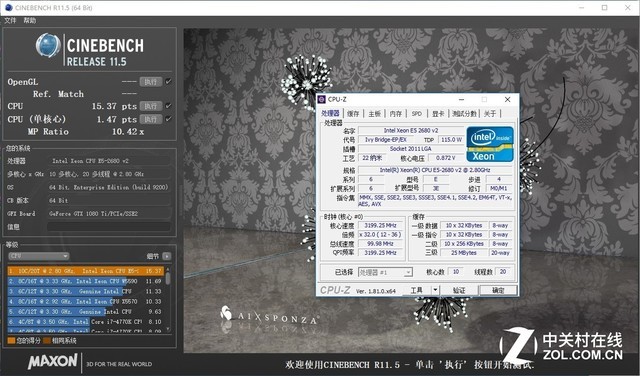Click the GFX Board value GeForce GTX 1080 Ti
Image resolution: width=640 pixels, height=376 pixels.
109,214
